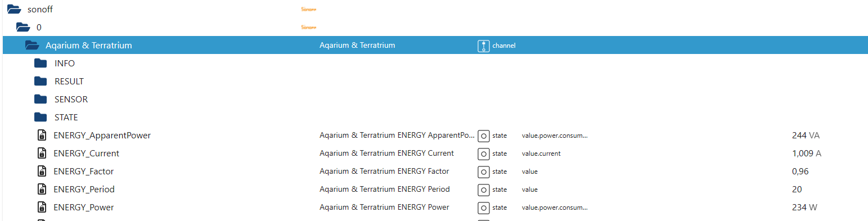Click the 244 VA value

click(x=806, y=136)
